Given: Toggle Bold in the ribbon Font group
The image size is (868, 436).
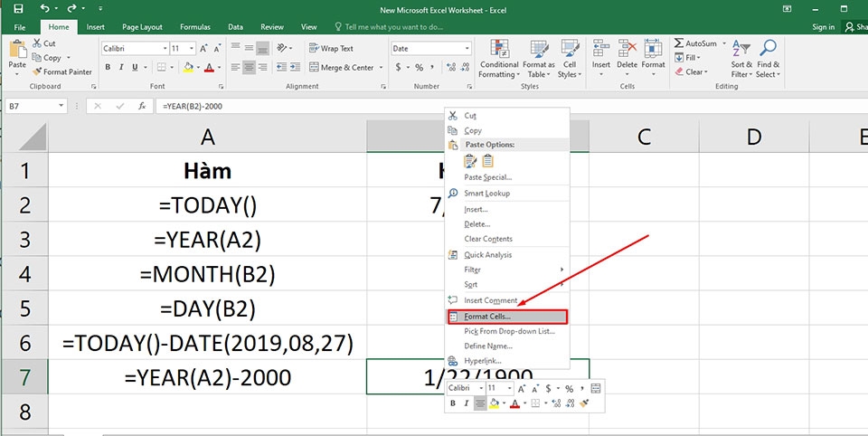Looking at the screenshot, I should 108,67.
